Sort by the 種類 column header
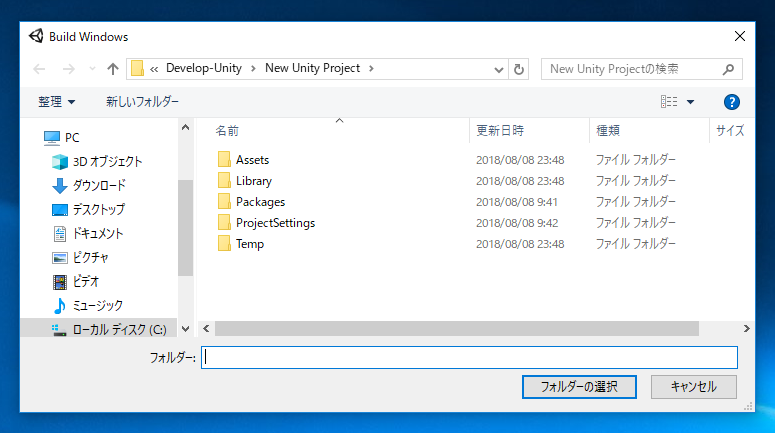Screen dimensions: 775x433 [608, 130]
